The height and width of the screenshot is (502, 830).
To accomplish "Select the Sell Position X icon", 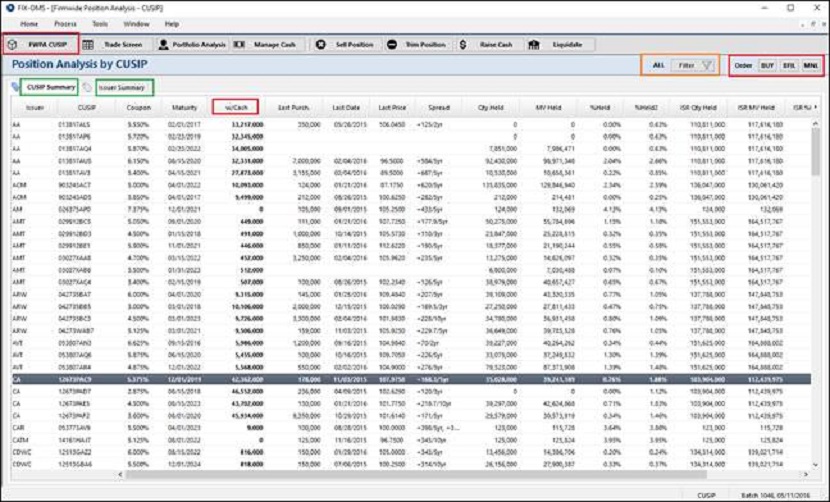I will tap(321, 45).
